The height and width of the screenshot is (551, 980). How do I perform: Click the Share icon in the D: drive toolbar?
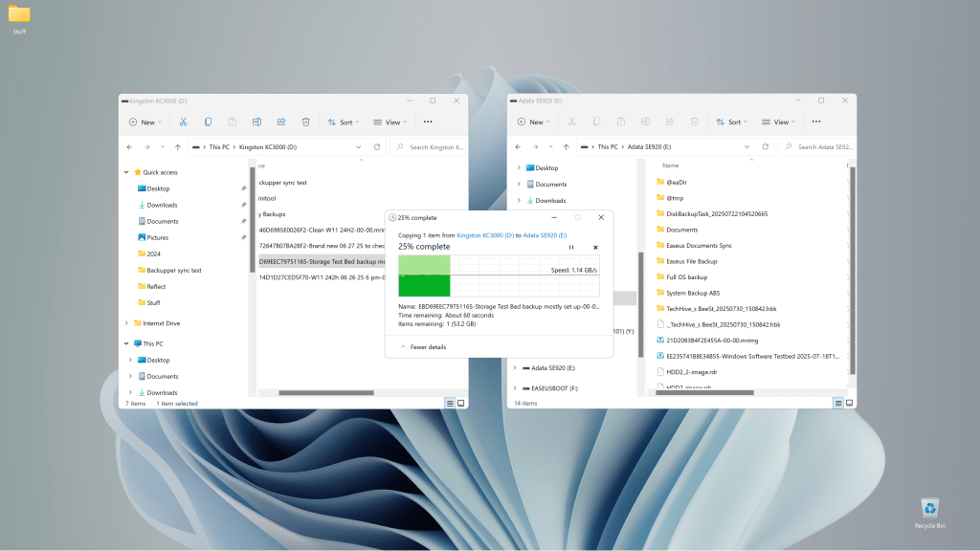click(x=280, y=122)
